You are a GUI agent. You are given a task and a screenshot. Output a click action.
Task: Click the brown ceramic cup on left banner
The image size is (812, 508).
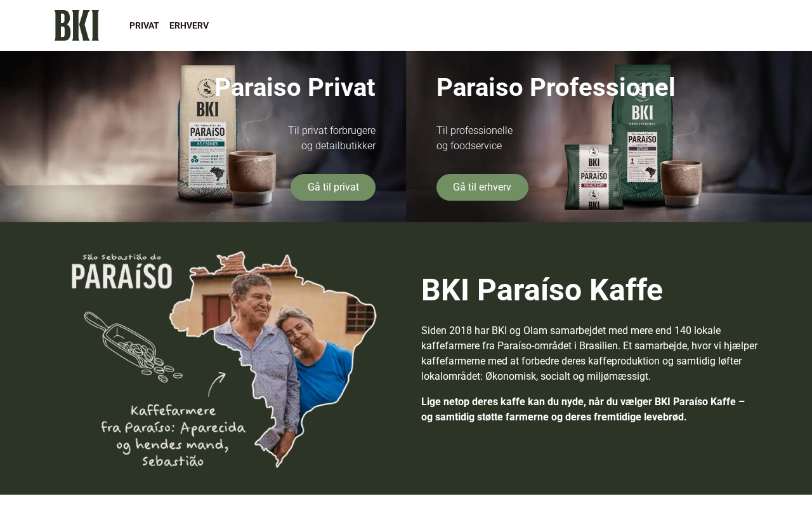[x=252, y=178]
